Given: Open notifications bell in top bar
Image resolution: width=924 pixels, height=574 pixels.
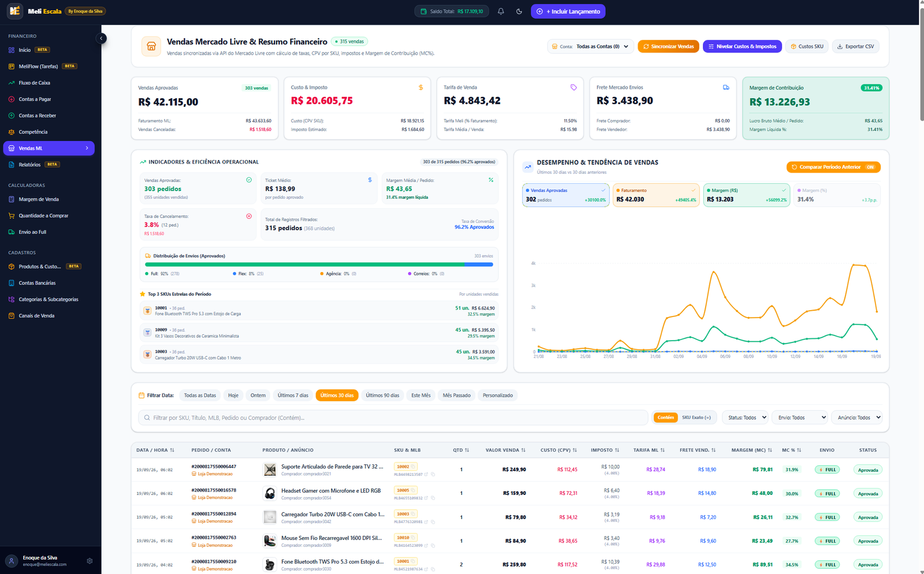Looking at the screenshot, I should coord(501,12).
